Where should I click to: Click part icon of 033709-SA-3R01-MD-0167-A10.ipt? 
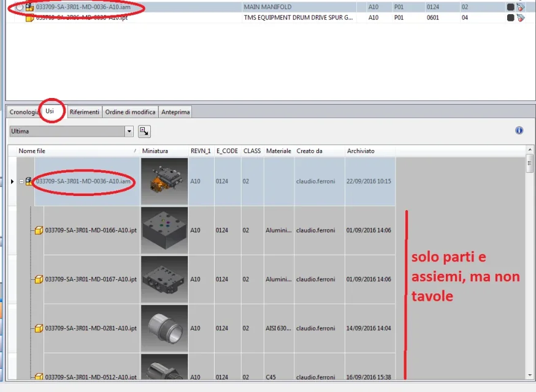(39, 279)
